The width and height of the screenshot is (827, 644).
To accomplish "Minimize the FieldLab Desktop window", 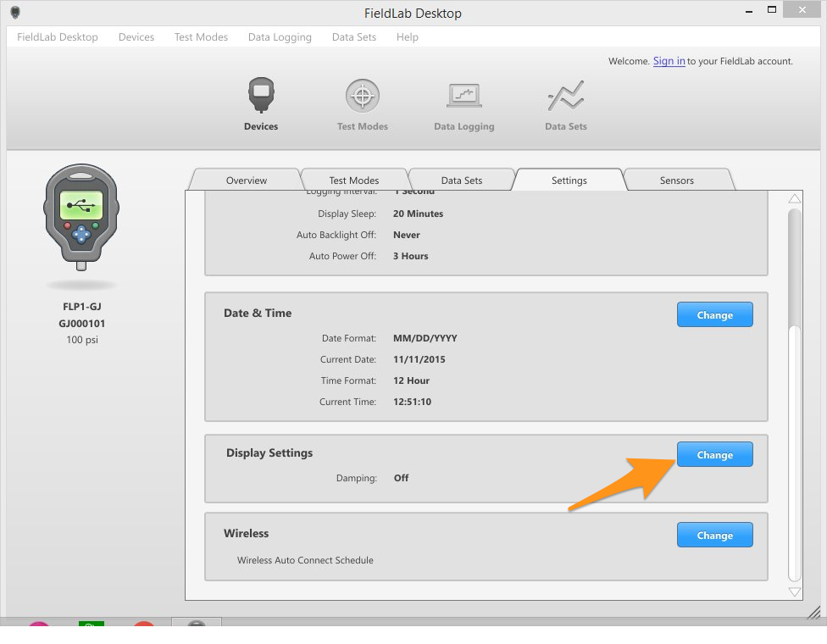I will coord(749,10).
